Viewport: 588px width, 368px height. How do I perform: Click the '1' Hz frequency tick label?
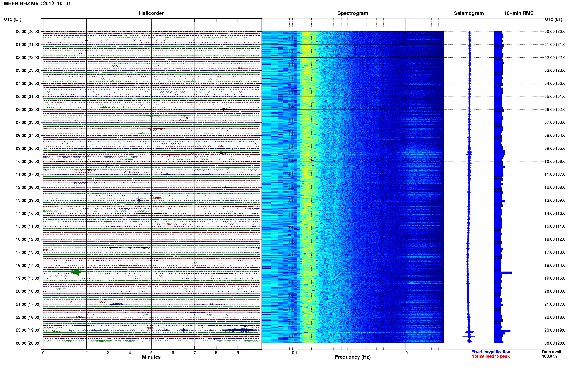pos(350,353)
